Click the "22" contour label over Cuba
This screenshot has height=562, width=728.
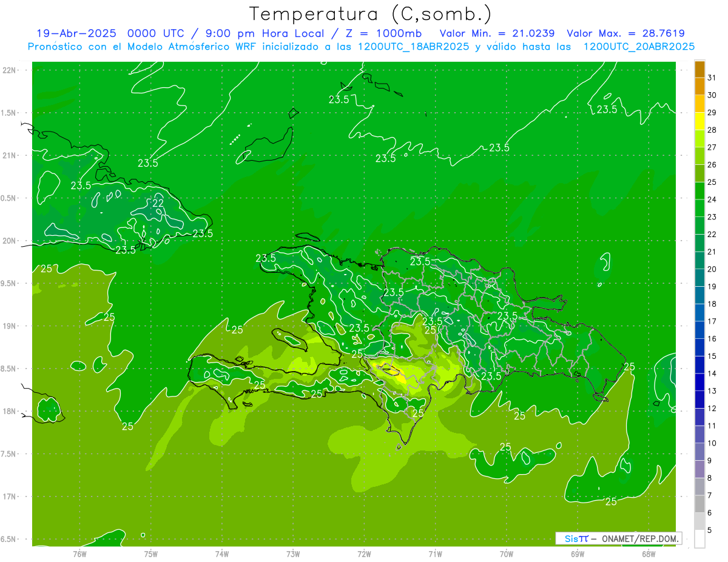click(x=158, y=203)
